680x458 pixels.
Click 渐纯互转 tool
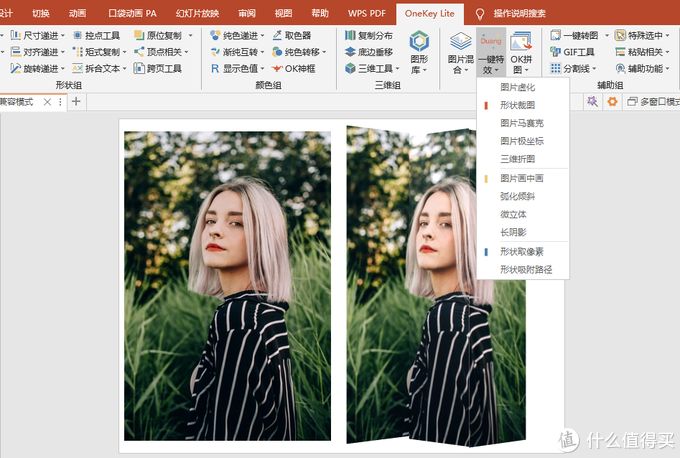click(237, 52)
